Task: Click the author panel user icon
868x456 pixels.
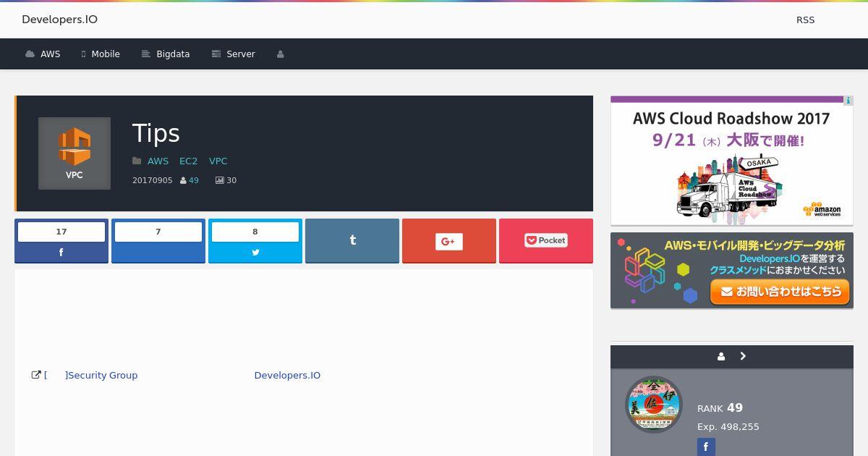Action: (x=721, y=356)
